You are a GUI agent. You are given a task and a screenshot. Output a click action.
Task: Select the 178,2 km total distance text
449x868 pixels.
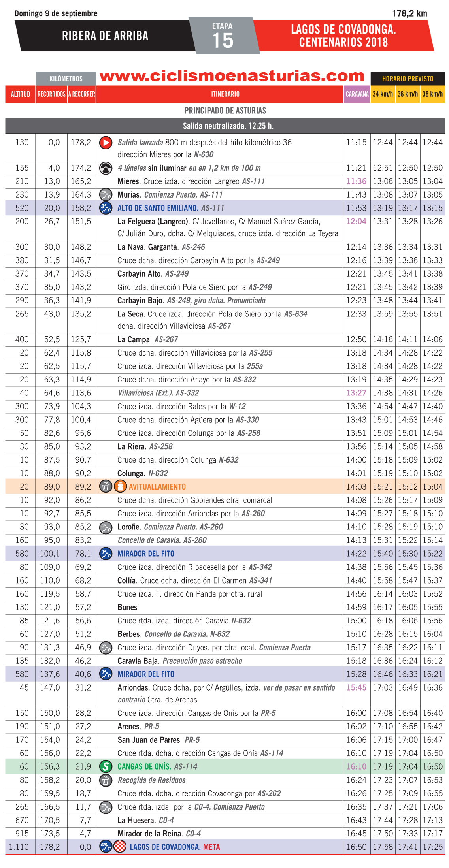tap(409, 13)
